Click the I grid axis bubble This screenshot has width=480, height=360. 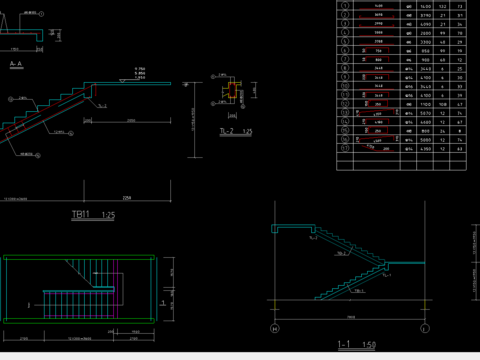coord(425,329)
